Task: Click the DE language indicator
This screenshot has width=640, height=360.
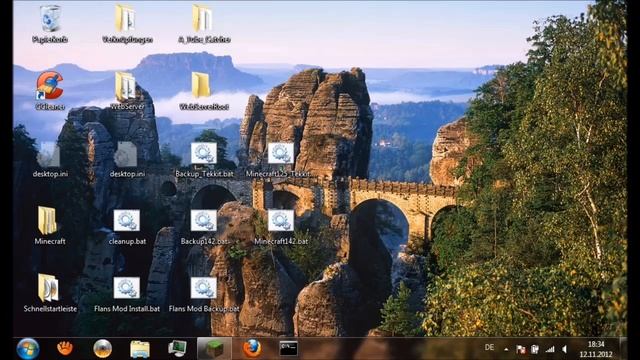Action: [x=489, y=348]
